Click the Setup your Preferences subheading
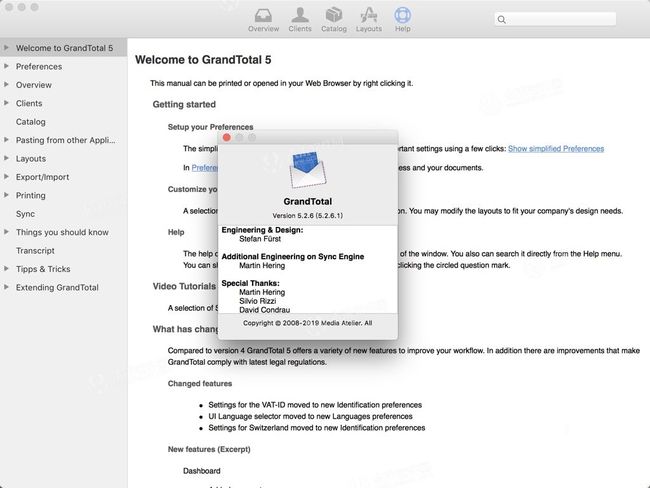Viewport: 650px width, 488px height. click(x=210, y=127)
